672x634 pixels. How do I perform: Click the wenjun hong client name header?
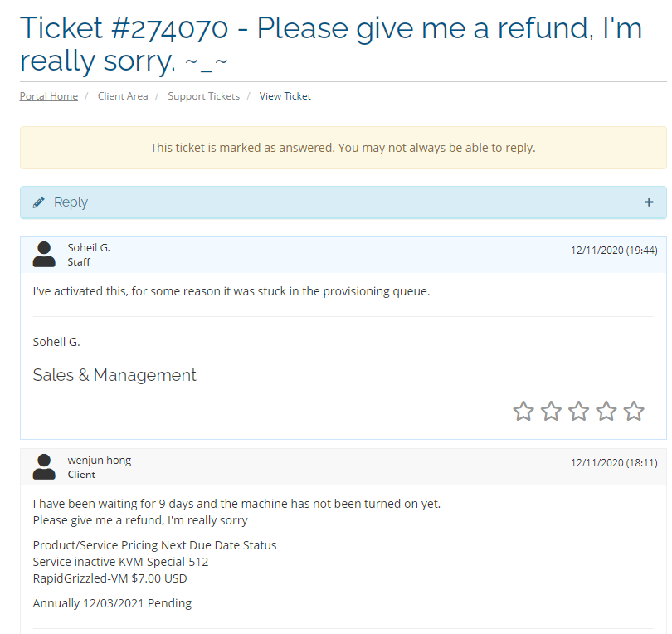coord(100,461)
